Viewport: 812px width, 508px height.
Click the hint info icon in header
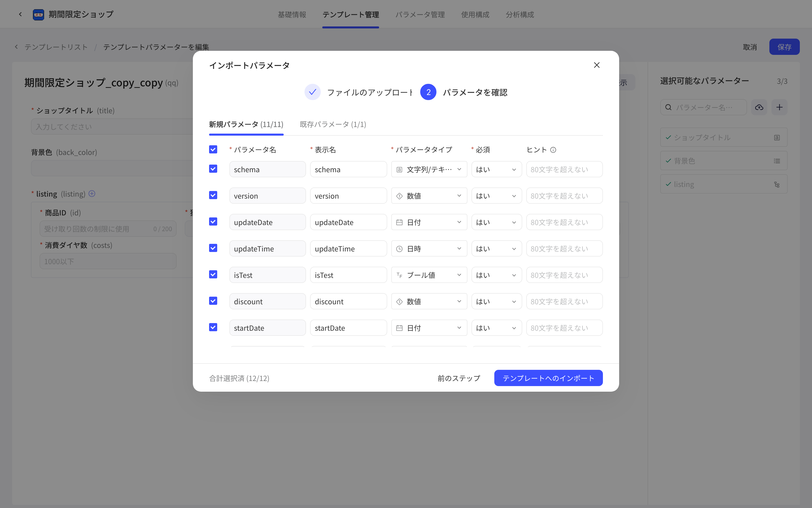pyautogui.click(x=553, y=150)
